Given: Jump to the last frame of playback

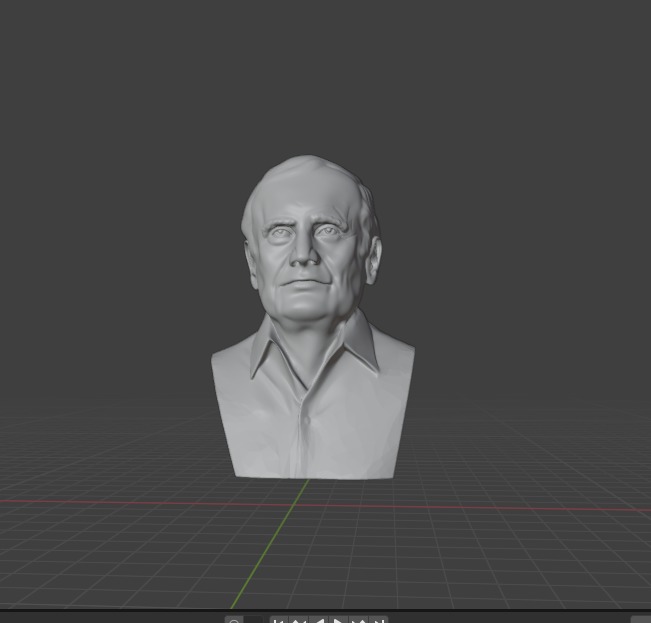Looking at the screenshot, I should point(378,620).
